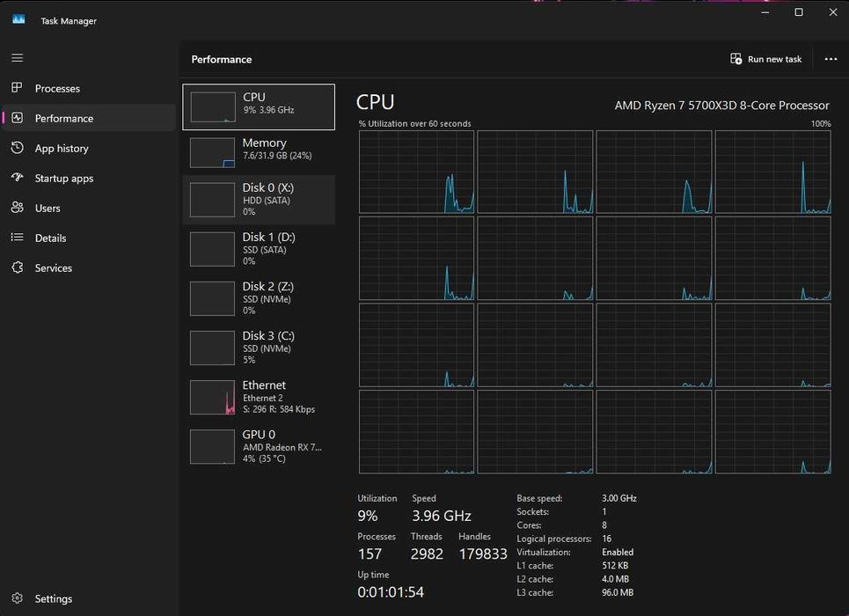Click the L3 cache 96.0 MB value
The height and width of the screenshot is (616, 849).
coord(618,593)
